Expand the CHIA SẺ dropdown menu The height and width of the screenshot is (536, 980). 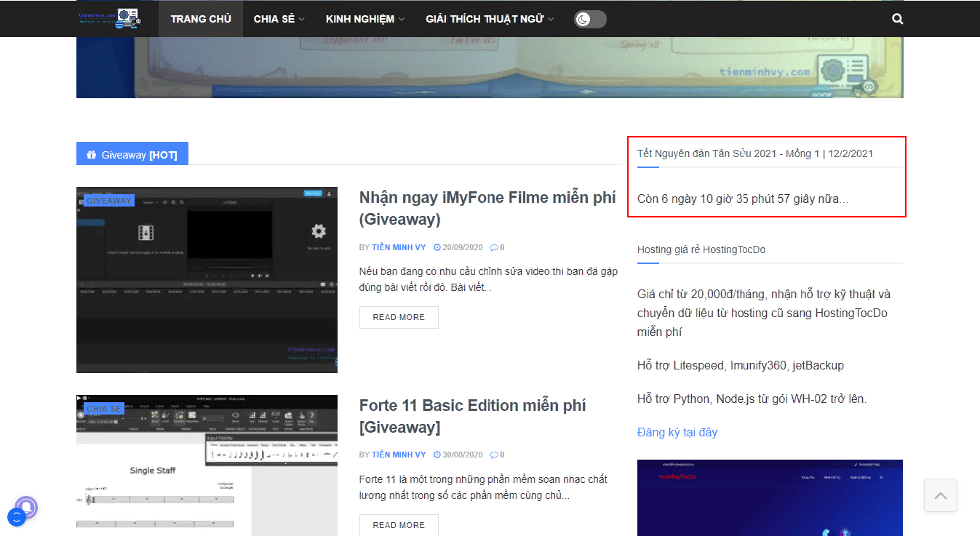(279, 19)
